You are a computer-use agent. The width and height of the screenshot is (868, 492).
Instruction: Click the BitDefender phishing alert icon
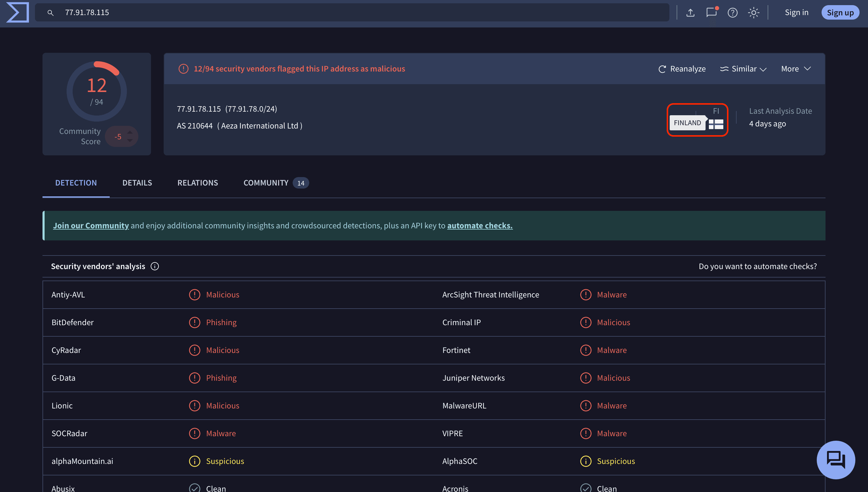194,322
